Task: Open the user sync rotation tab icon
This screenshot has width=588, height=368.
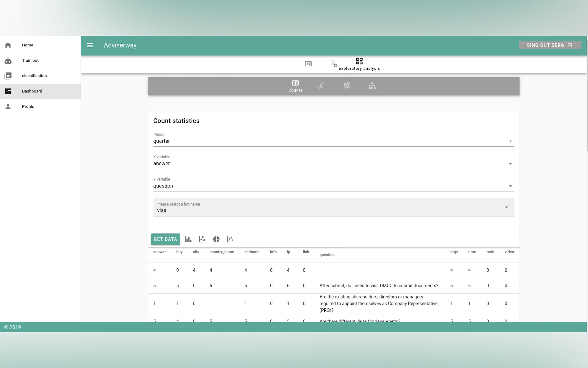Action: click(x=321, y=86)
